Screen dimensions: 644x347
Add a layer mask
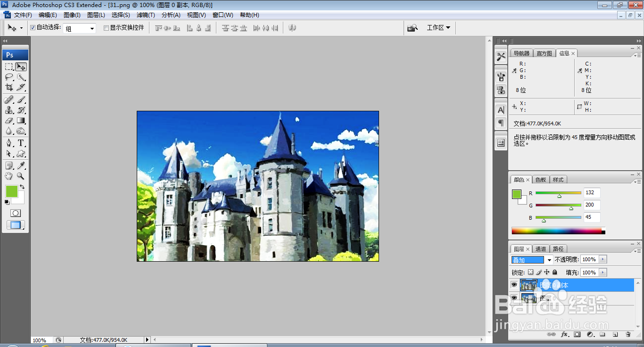(x=577, y=334)
